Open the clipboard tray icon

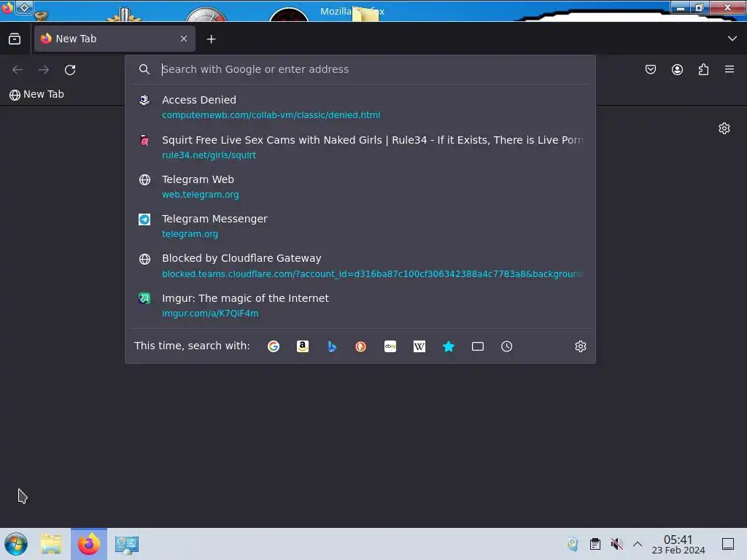click(x=595, y=544)
